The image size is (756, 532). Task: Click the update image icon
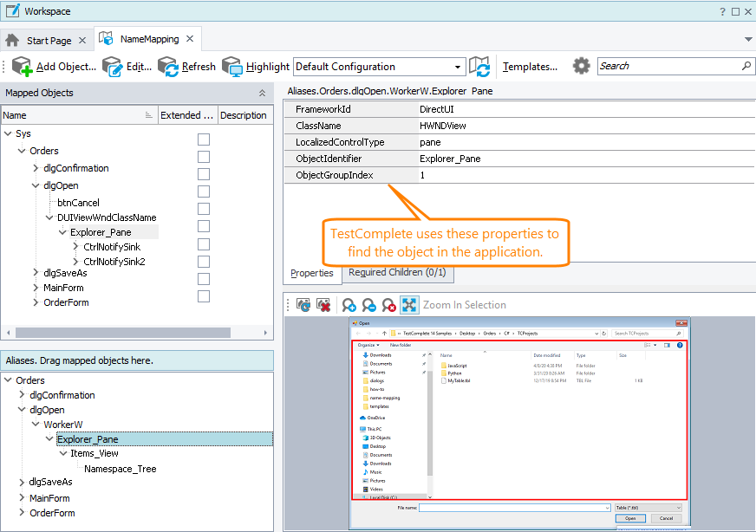tap(303, 305)
